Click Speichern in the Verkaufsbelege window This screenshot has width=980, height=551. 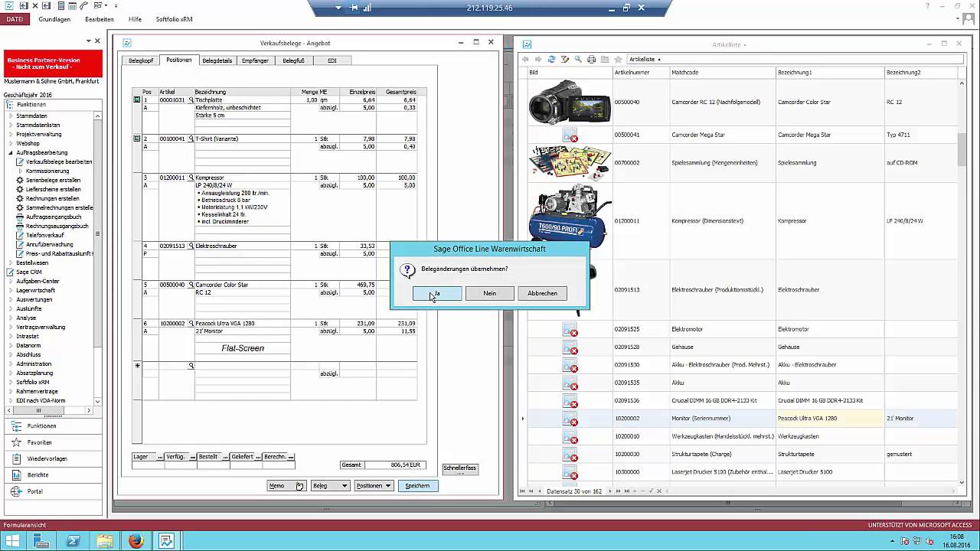coord(417,486)
